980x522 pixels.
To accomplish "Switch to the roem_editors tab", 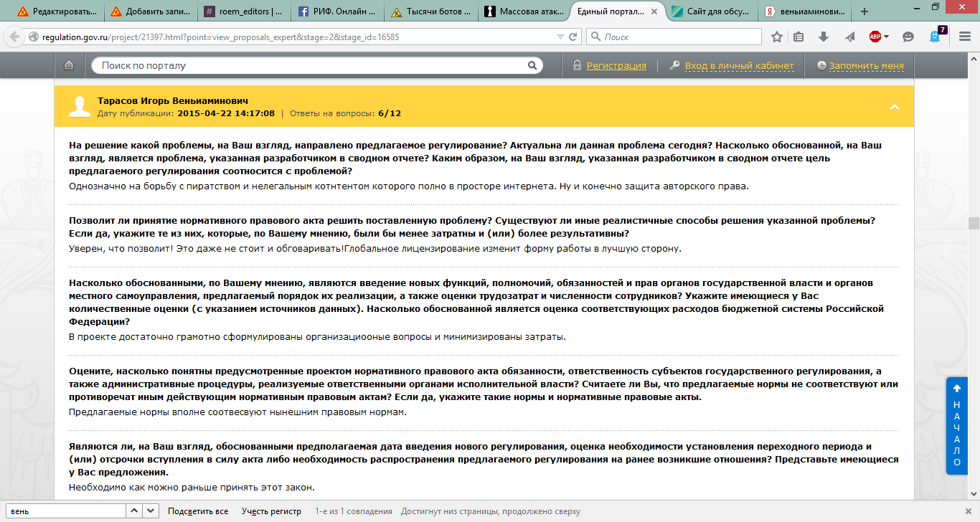I will [243, 11].
